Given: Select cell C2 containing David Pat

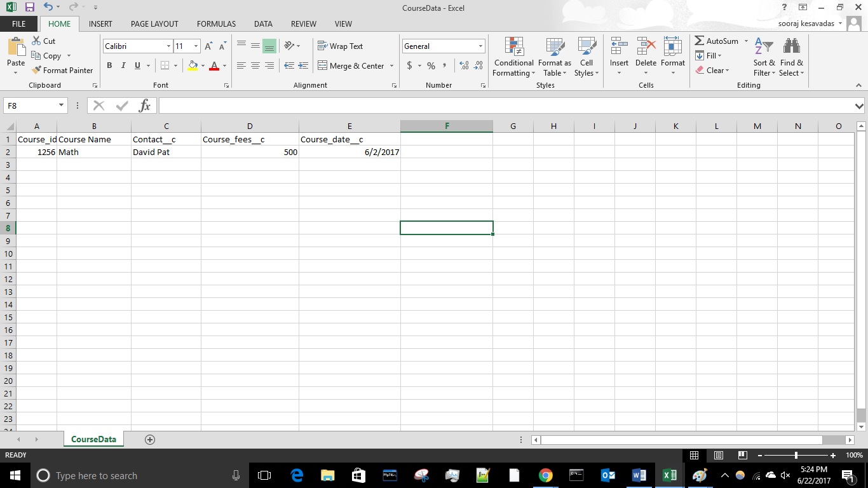Looking at the screenshot, I should click(x=166, y=152).
